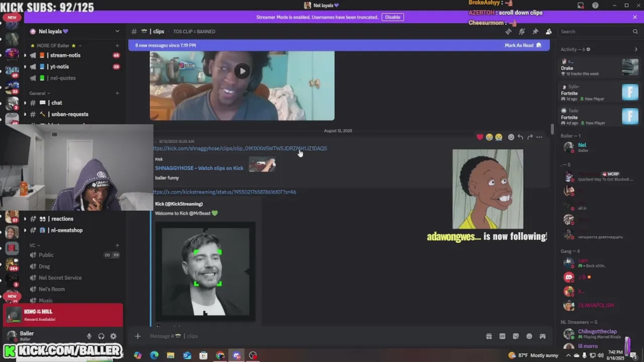The image size is (644, 362).
Task: Click the plus attach button in message box
Action: click(x=138, y=336)
